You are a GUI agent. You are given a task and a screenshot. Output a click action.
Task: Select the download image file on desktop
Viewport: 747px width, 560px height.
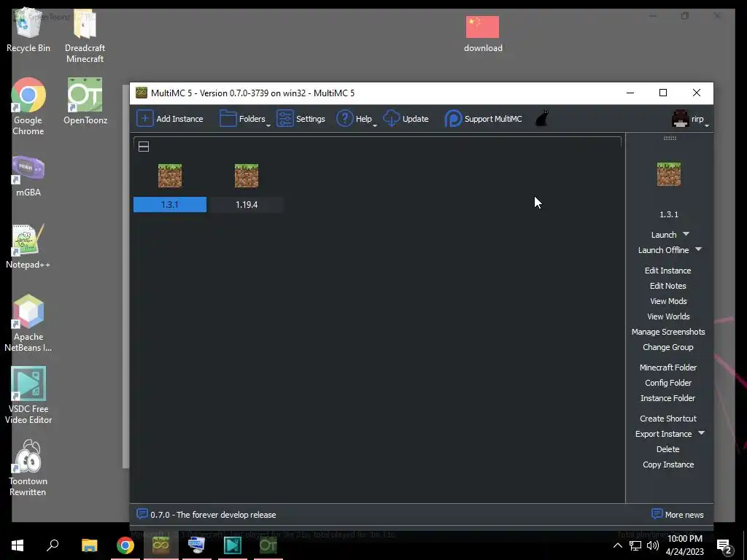pyautogui.click(x=483, y=34)
